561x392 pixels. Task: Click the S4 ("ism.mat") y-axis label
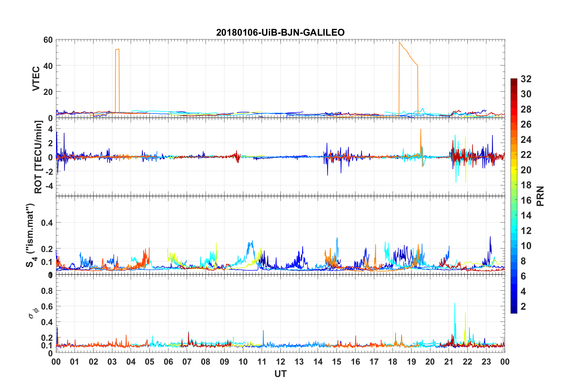30,235
